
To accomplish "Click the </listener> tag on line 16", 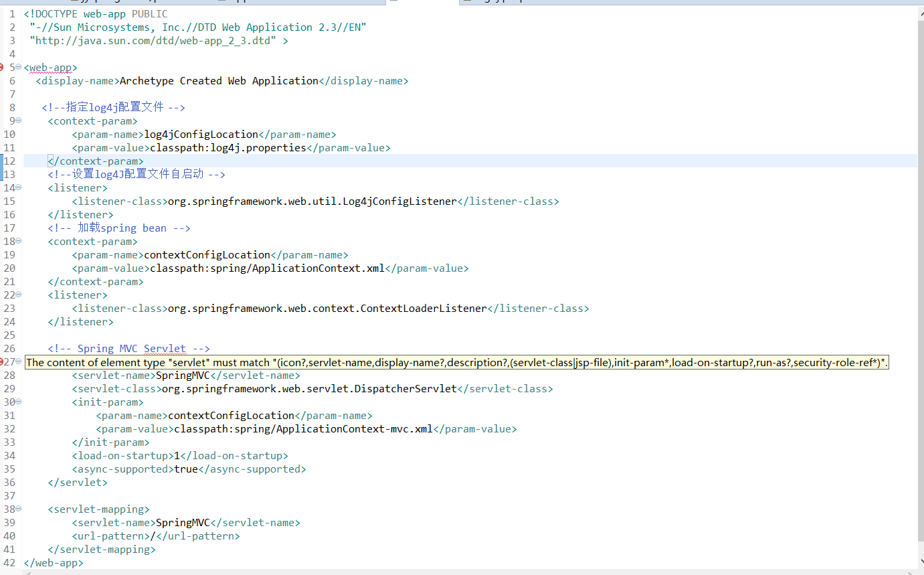I will (x=81, y=215).
